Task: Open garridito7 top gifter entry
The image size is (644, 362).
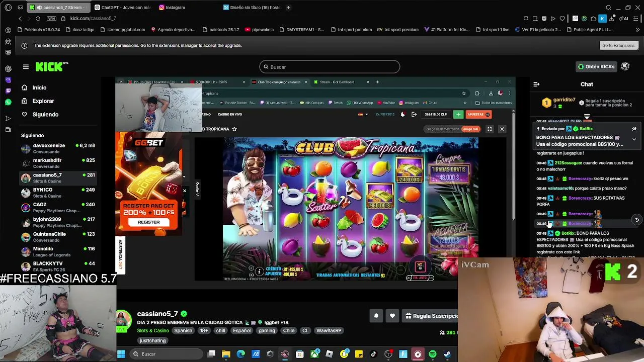Action: pos(558,103)
